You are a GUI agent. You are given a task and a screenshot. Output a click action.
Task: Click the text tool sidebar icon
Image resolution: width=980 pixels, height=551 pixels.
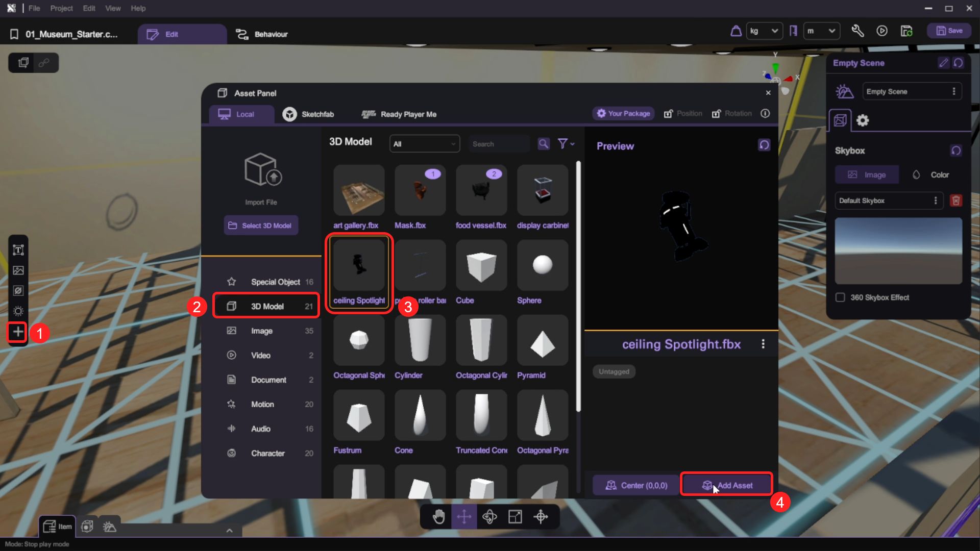click(x=18, y=250)
